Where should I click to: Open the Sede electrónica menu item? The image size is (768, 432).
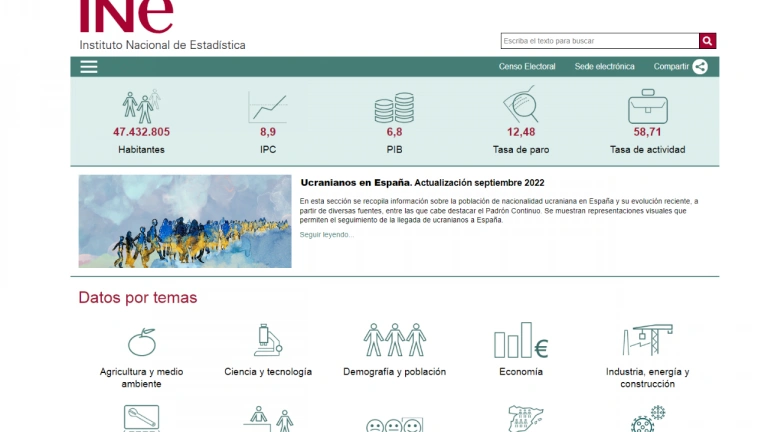click(x=604, y=67)
